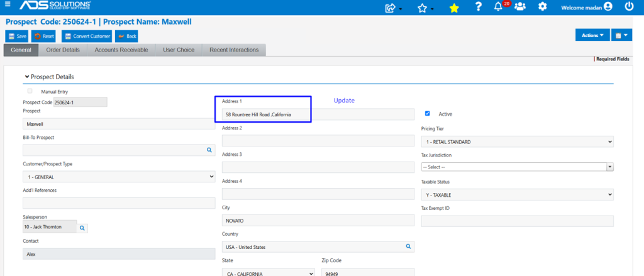Open the settings gear icon
The height and width of the screenshot is (276, 644).
tap(543, 6)
